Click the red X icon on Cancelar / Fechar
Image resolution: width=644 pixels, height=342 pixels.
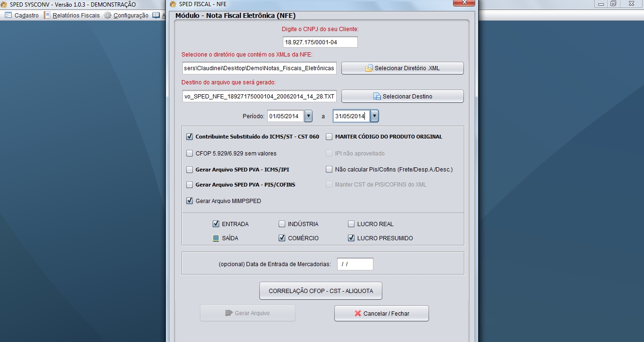(358, 313)
